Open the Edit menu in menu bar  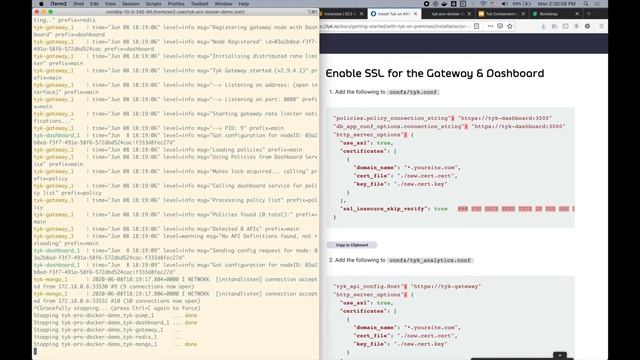tap(94, 4)
